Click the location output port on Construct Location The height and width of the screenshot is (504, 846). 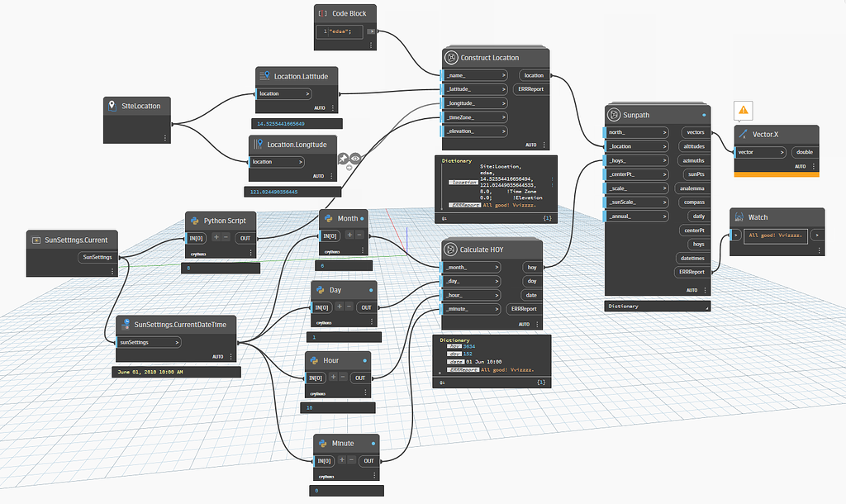click(x=534, y=75)
